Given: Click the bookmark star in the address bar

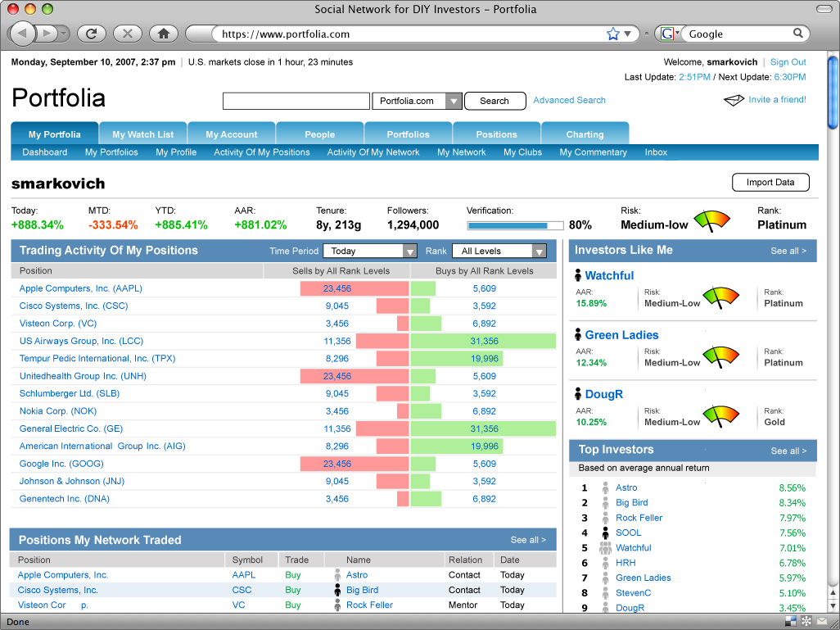Looking at the screenshot, I should (x=613, y=34).
